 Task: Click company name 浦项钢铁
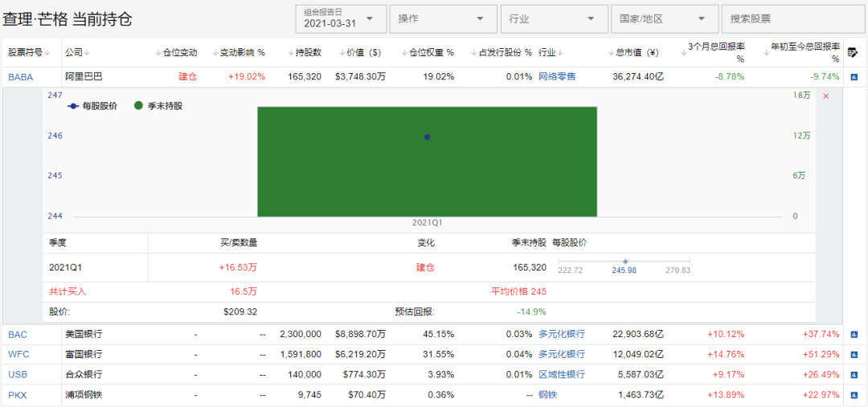(x=84, y=395)
